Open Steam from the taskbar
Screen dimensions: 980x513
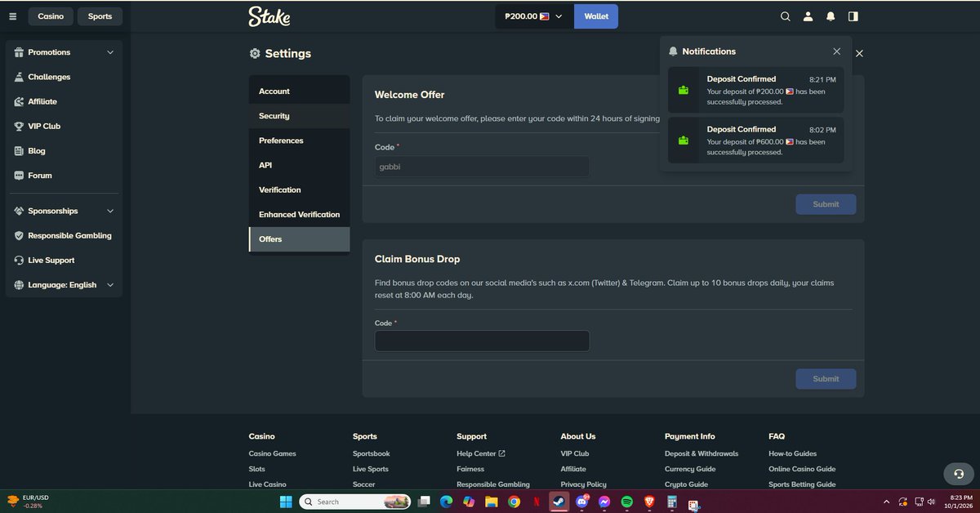[x=559, y=502]
